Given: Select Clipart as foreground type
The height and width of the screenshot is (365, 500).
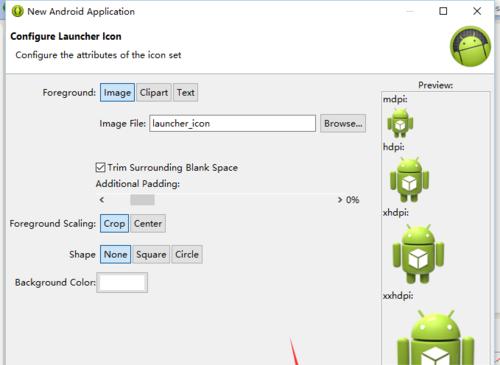Looking at the screenshot, I should [154, 93].
